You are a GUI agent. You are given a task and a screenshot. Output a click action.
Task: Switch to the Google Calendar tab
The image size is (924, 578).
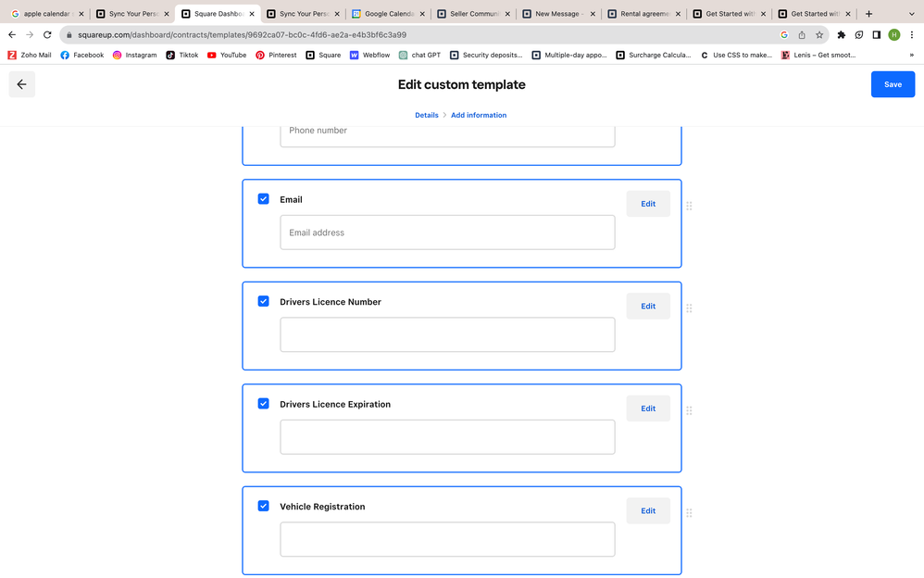[x=388, y=14]
